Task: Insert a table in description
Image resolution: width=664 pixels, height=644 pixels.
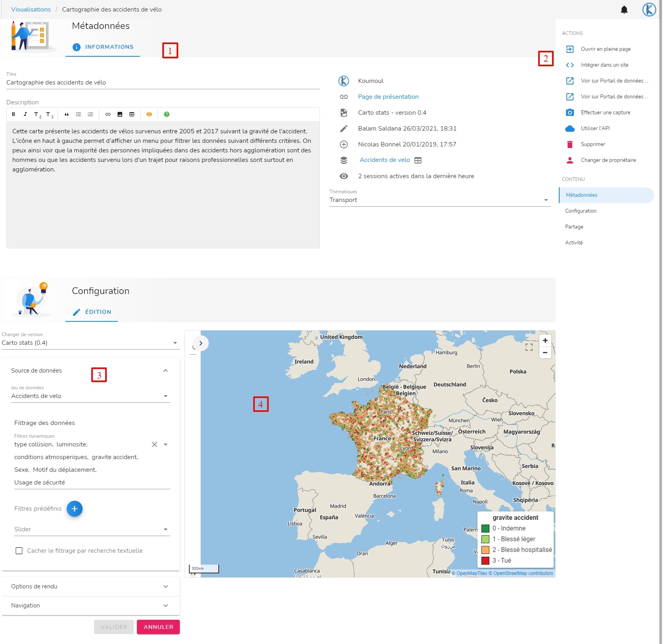Action: [x=132, y=114]
